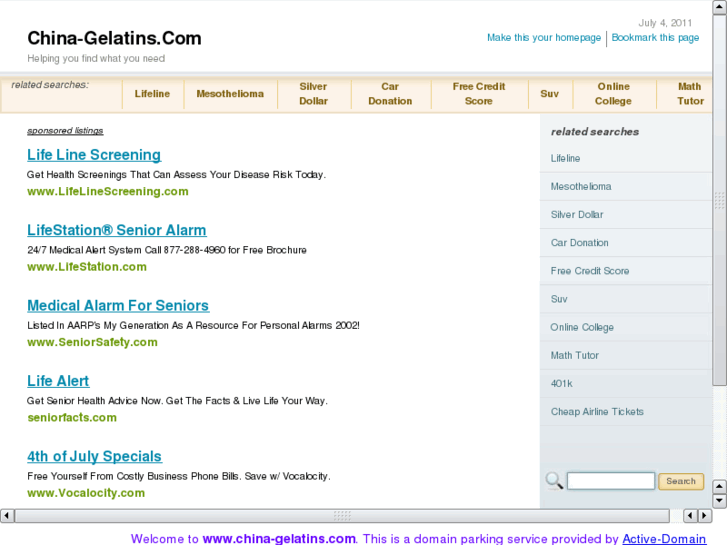
Task: Select Lifeline in top related searches bar
Action: (152, 94)
